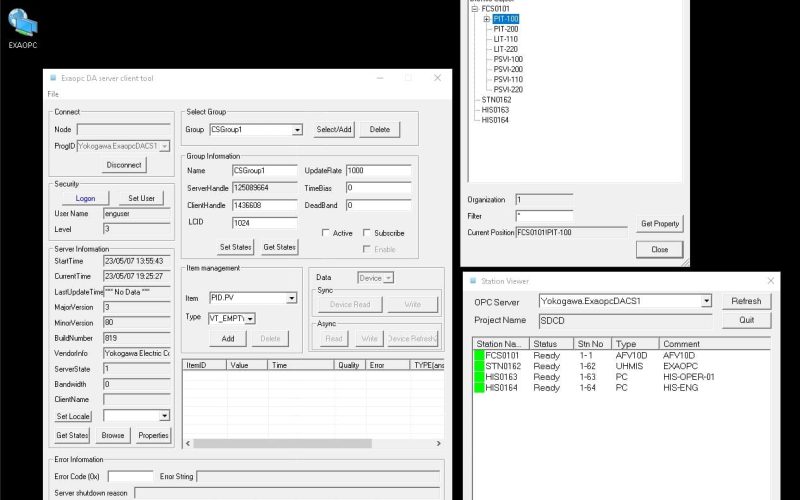
Task: Click the Logon button
Action: 85,198
